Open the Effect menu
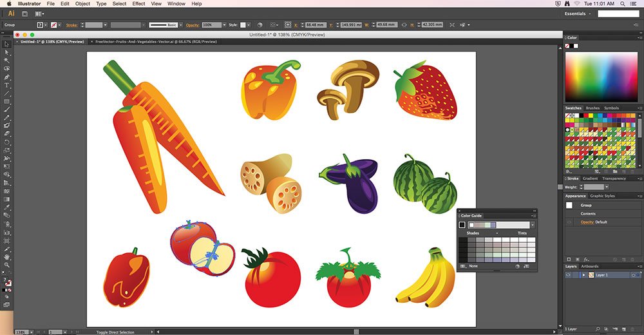This screenshot has width=644, height=335. (x=138, y=4)
